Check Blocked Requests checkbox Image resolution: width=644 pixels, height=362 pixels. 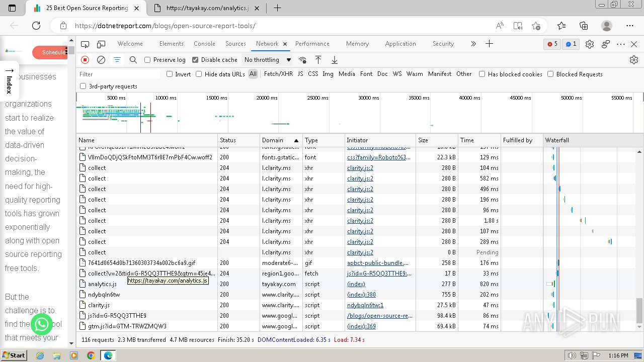550,74
